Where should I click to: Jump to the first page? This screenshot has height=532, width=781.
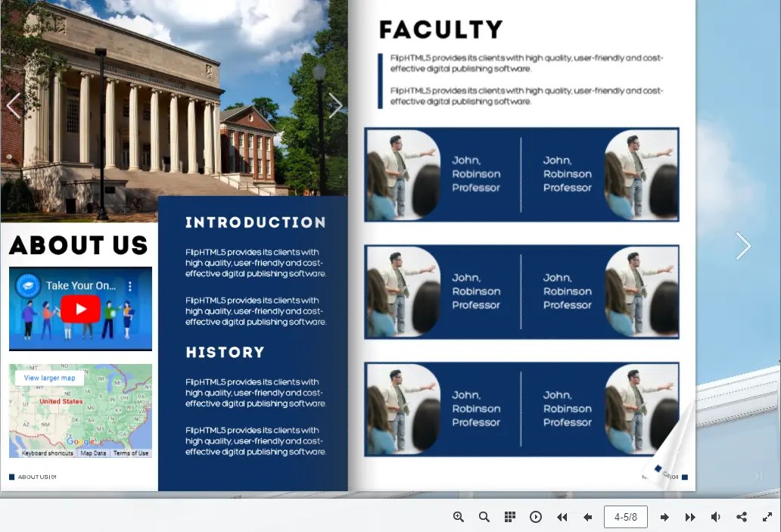click(562, 517)
